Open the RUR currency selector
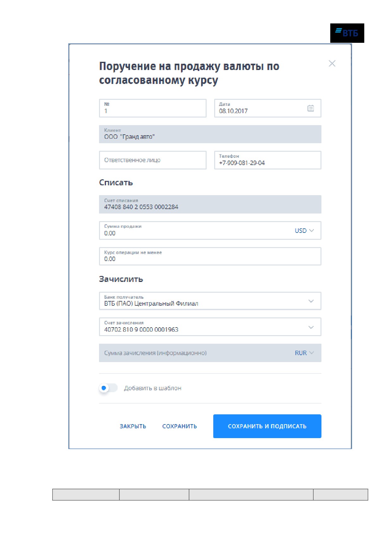The height and width of the screenshot is (555, 392). (x=304, y=353)
